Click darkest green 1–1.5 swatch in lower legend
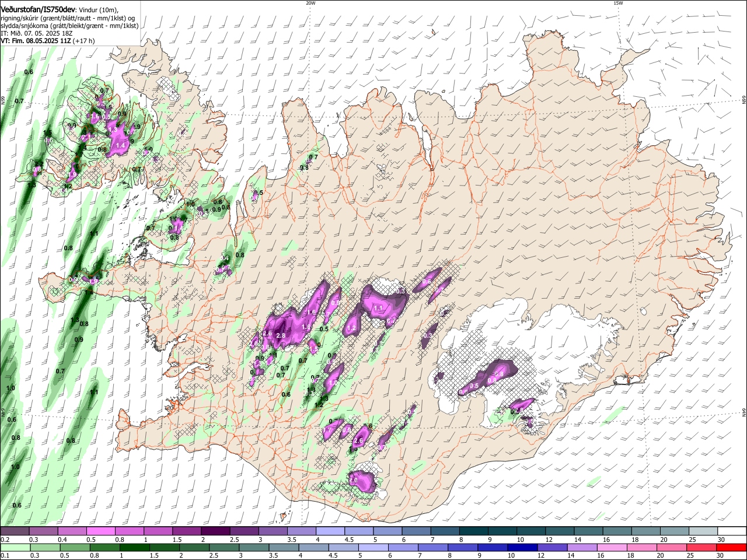 click(x=134, y=547)
